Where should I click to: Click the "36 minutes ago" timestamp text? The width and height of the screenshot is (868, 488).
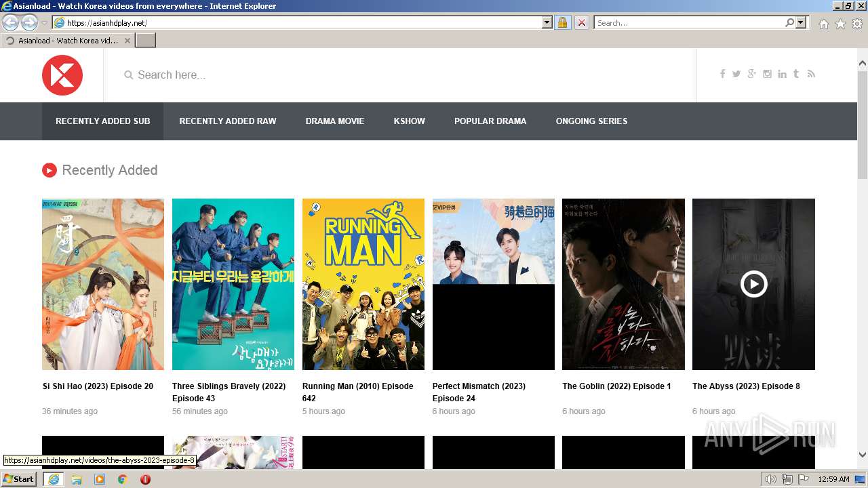point(70,411)
